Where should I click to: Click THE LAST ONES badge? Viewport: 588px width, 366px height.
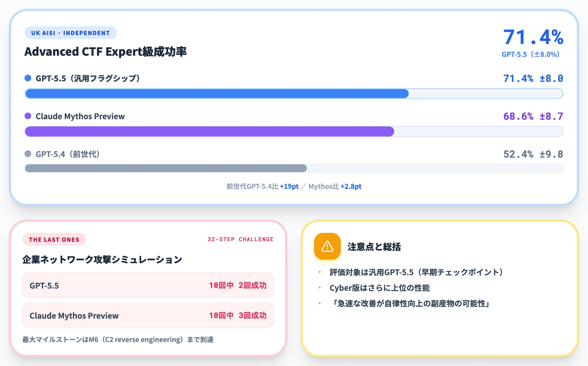[x=54, y=240]
